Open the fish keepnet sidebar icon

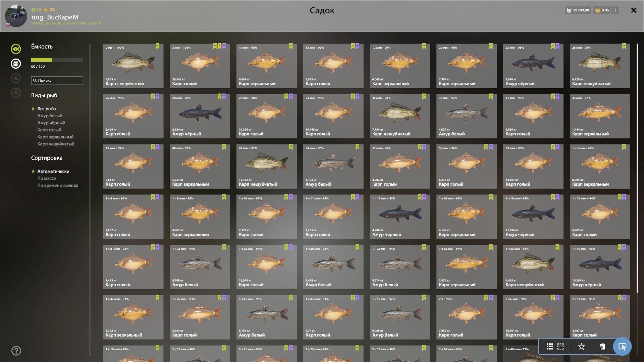[16, 49]
